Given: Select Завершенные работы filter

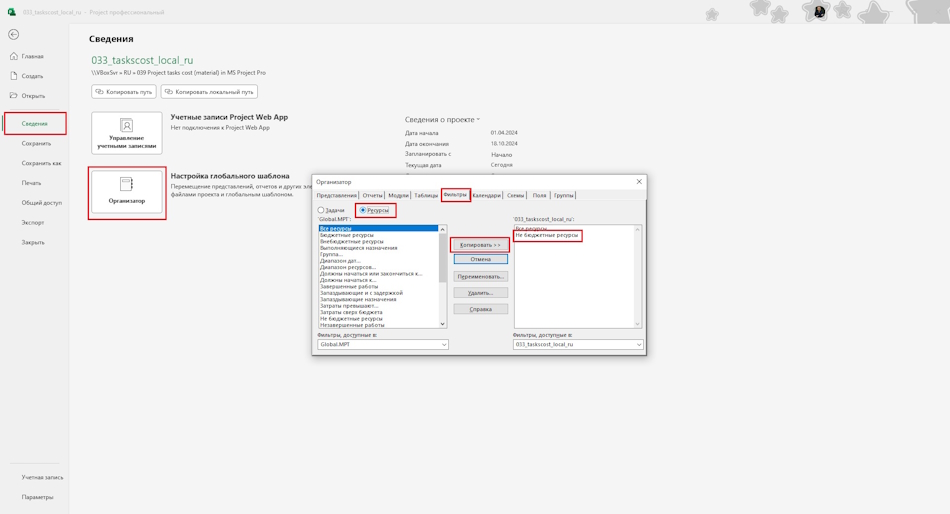Looking at the screenshot, I should (x=349, y=287).
